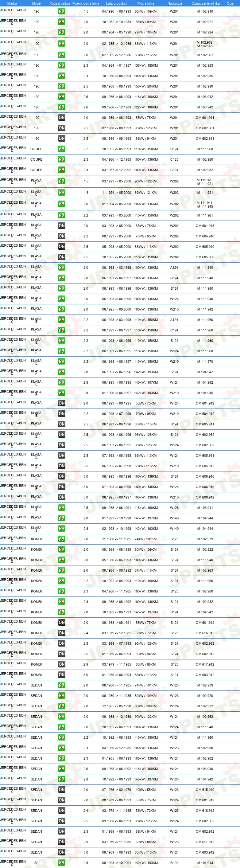Viewport: 240px width, 868px height.
Task: Click production years 08.1993 -> 10.2001
Action: 116,862
